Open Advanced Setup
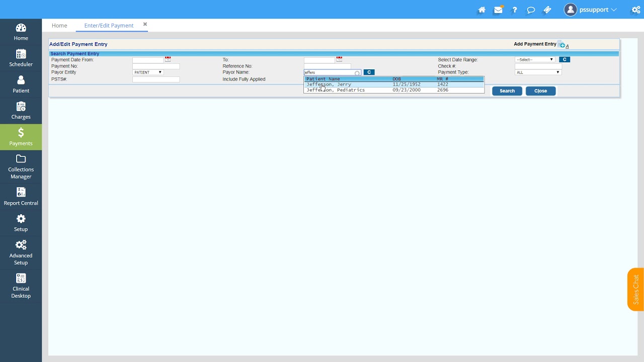Viewport: 644px width, 362px height. point(21,252)
